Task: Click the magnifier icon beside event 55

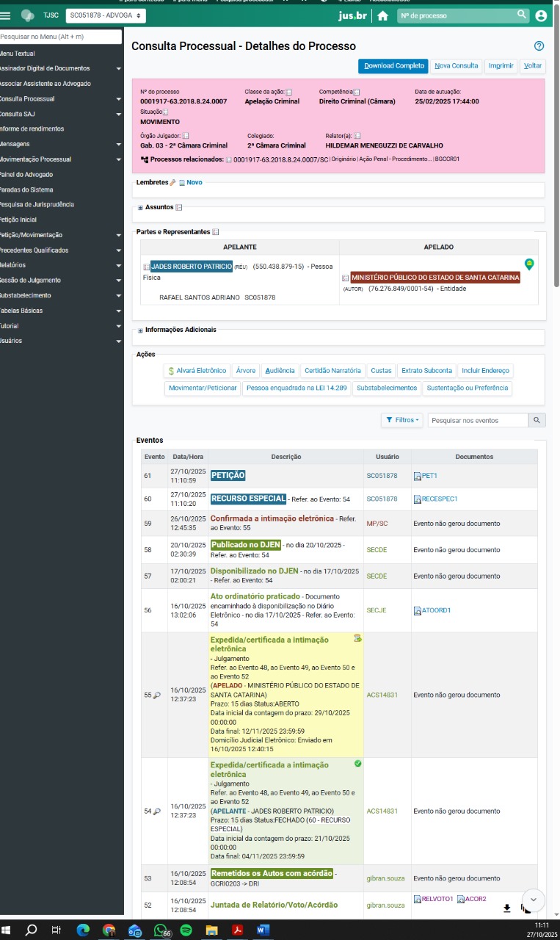Action: pyautogui.click(x=156, y=695)
